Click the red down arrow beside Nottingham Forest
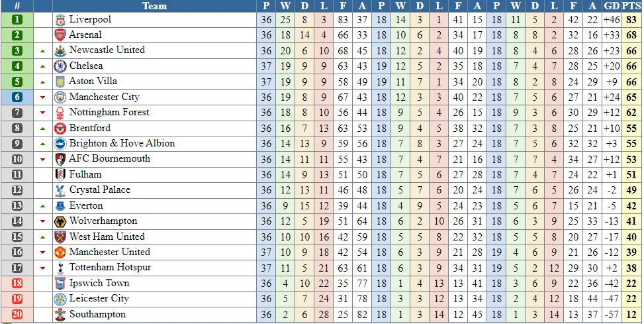Screen dimensions: 644x324 [x=43, y=113]
